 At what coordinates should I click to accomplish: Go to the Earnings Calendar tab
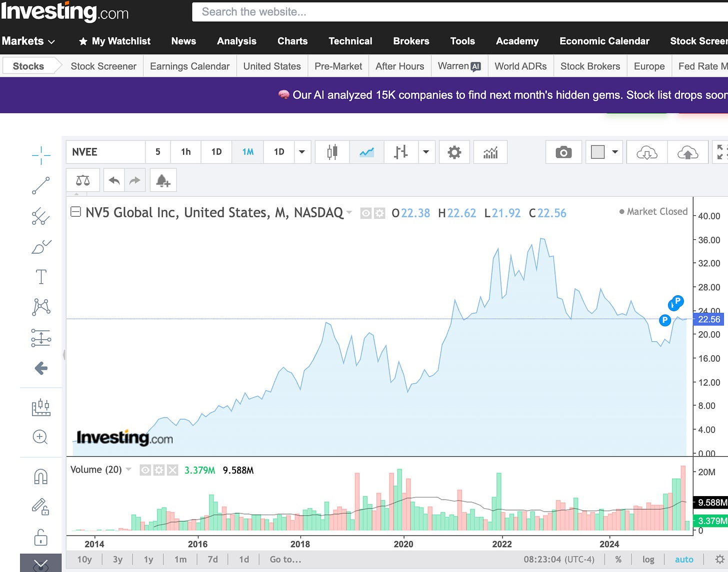(x=189, y=66)
